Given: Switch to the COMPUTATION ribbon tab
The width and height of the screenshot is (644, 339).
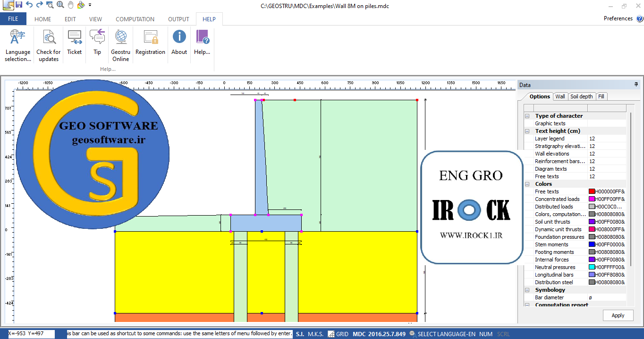Looking at the screenshot, I should pyautogui.click(x=135, y=19).
